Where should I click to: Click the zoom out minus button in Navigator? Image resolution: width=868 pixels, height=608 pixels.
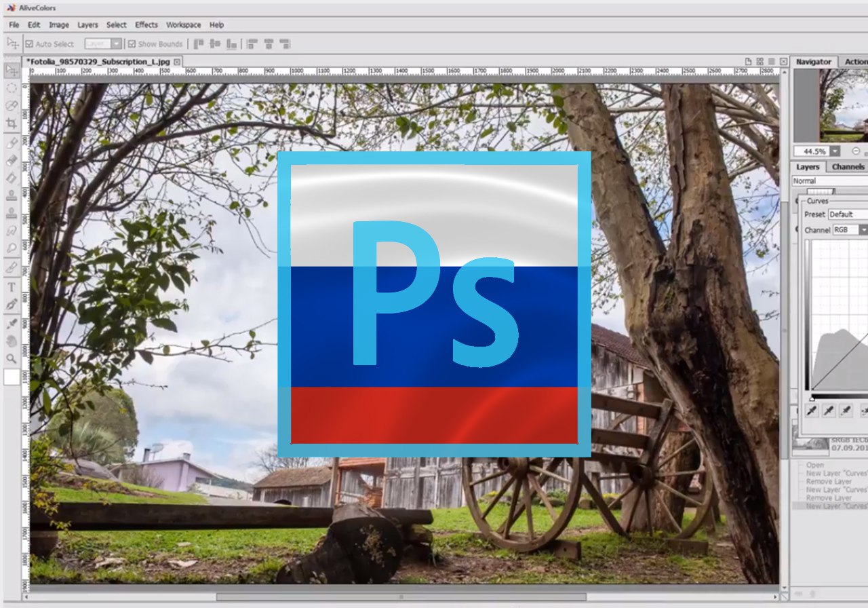pos(856,151)
